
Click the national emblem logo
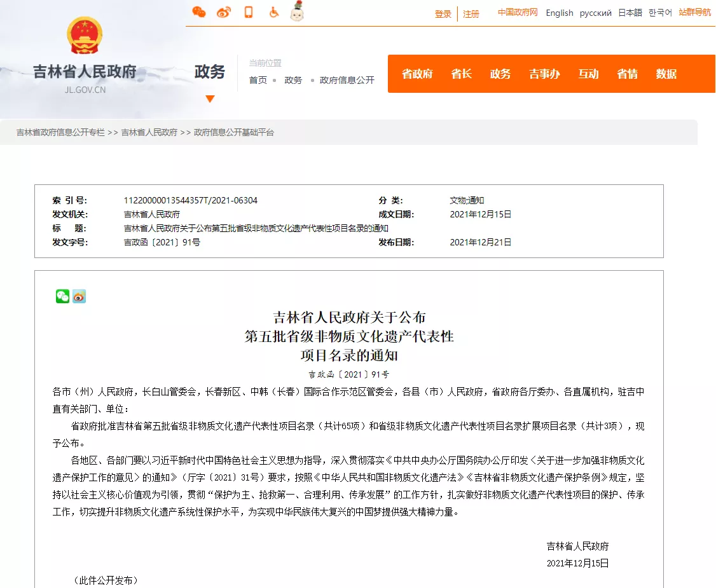(85, 36)
